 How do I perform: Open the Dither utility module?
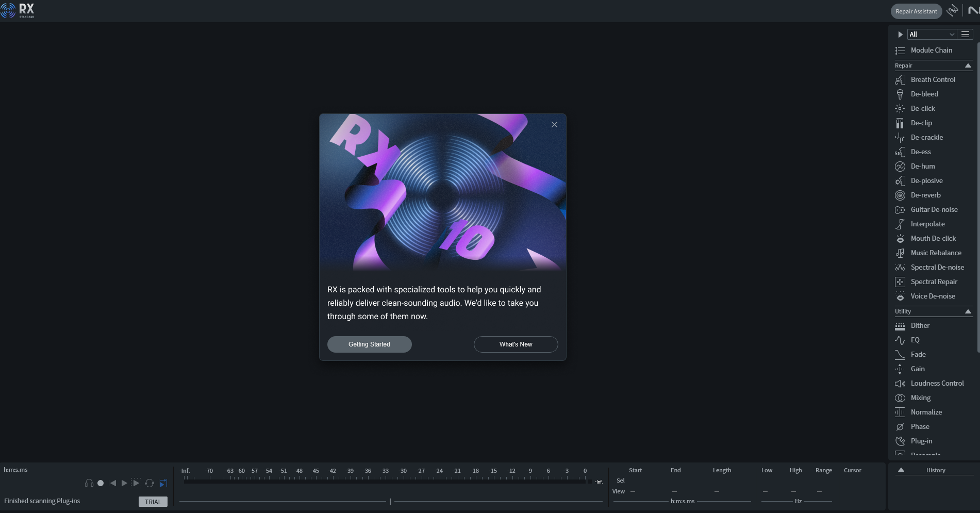click(933, 325)
